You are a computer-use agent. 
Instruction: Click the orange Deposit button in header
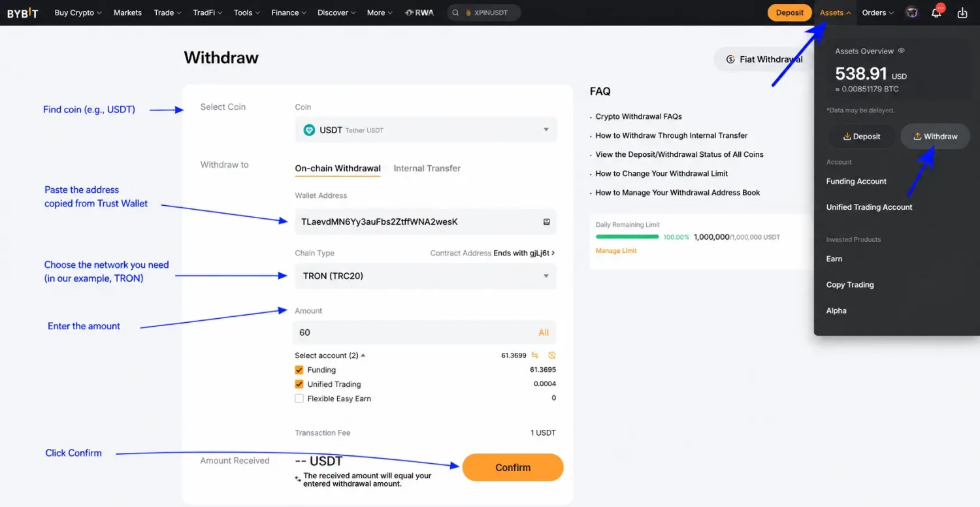(790, 12)
